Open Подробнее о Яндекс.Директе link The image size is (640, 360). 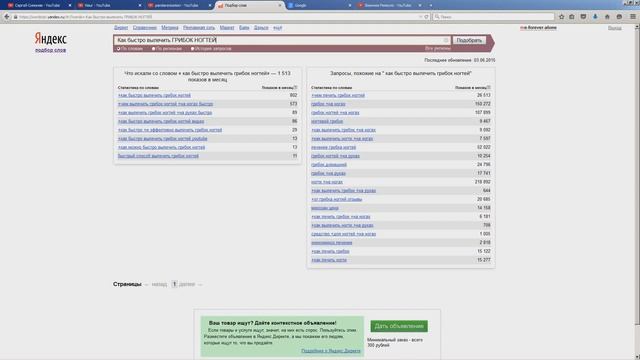(x=331, y=351)
